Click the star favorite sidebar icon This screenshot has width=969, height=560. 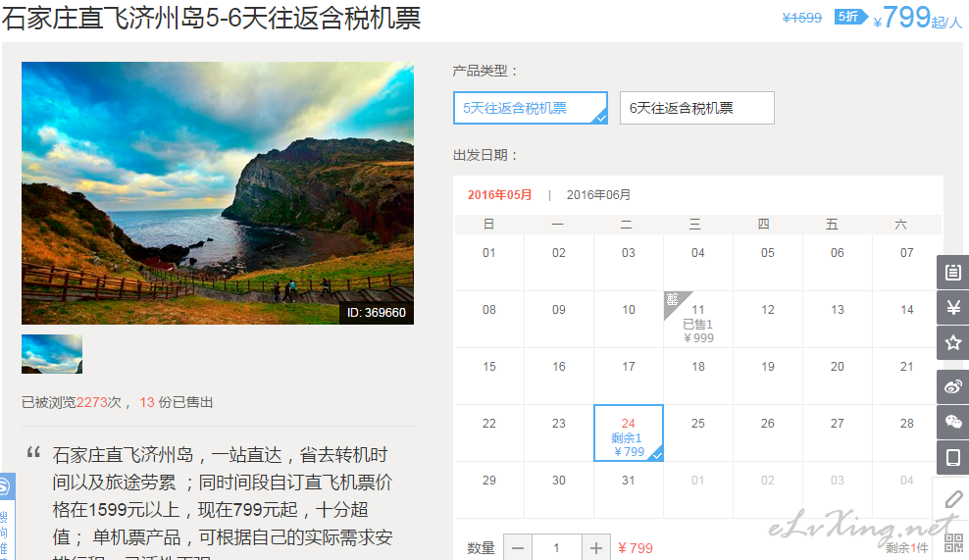pyautogui.click(x=953, y=342)
